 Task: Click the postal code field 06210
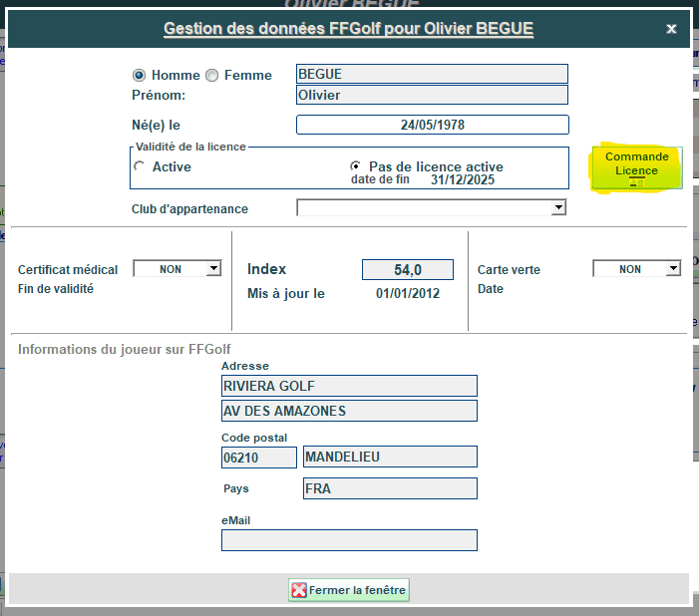point(259,458)
